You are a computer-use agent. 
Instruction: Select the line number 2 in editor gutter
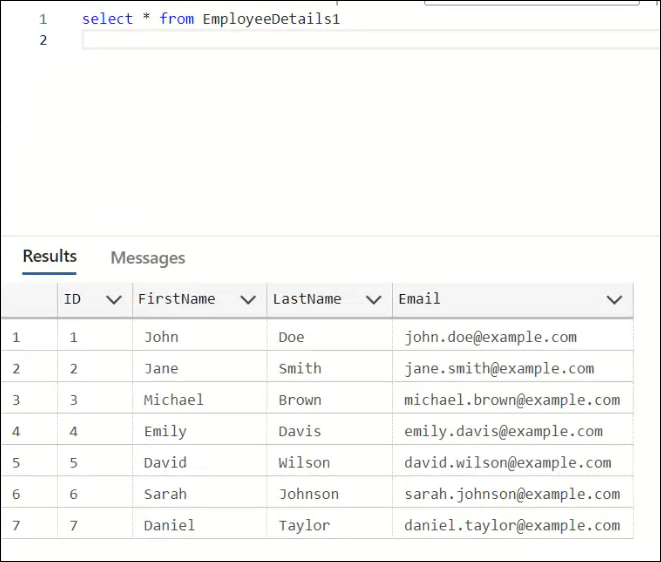[x=43, y=40]
